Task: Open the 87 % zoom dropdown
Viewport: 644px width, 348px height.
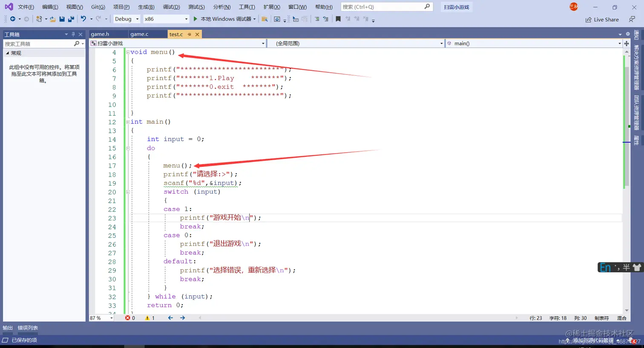Action: click(x=101, y=318)
